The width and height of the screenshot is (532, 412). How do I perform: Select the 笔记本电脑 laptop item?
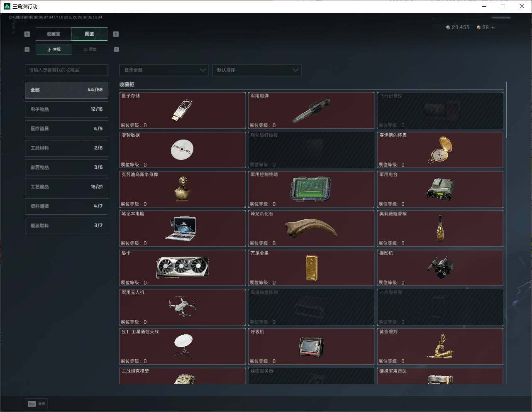tap(182, 228)
